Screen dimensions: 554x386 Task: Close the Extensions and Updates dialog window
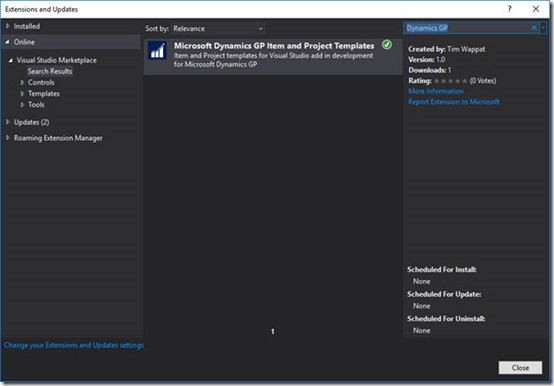tap(536, 9)
